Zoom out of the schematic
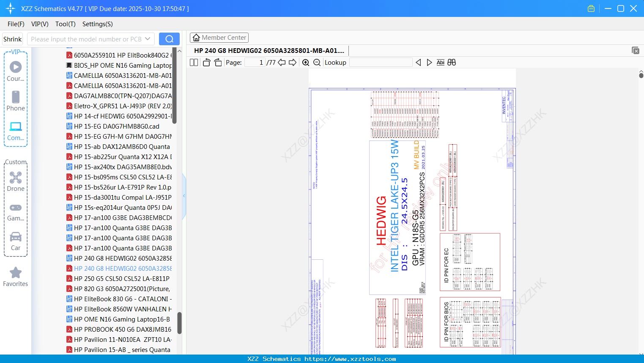Screen dimensions: 644x363 (x=317, y=62)
